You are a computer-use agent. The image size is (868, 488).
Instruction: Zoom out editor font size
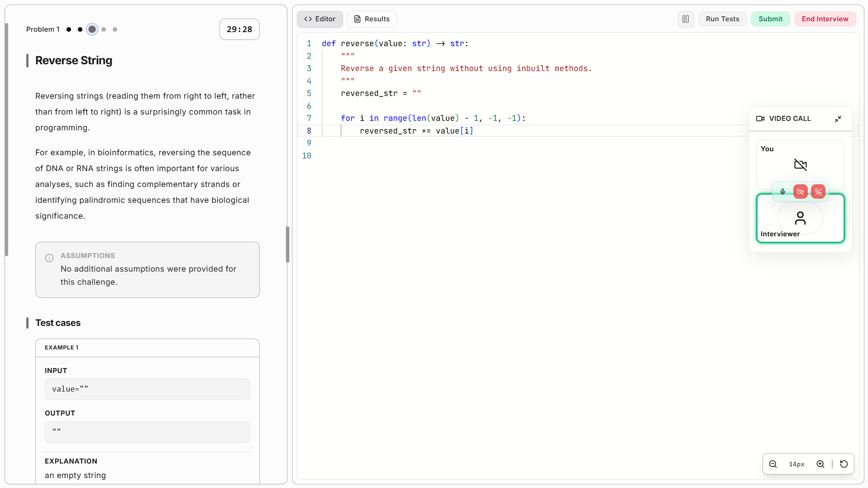773,464
